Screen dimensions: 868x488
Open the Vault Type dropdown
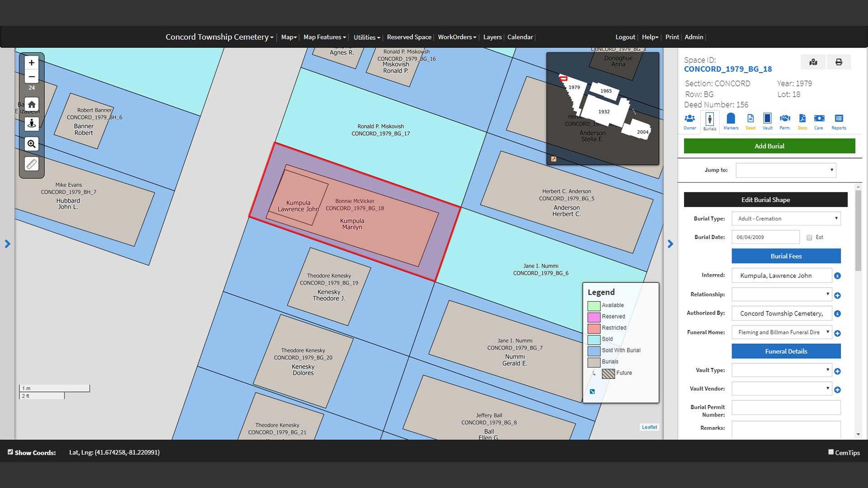(782, 370)
